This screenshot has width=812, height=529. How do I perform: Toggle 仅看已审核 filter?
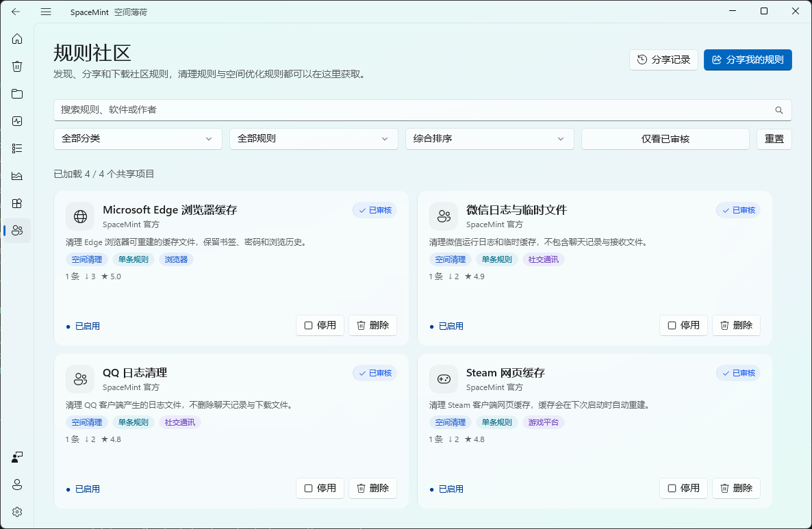pos(665,139)
